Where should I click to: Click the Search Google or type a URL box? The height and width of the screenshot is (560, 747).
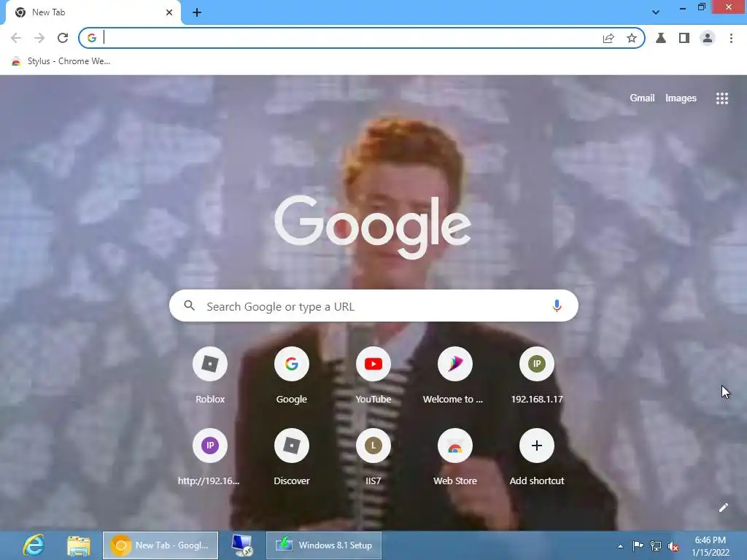(x=373, y=306)
